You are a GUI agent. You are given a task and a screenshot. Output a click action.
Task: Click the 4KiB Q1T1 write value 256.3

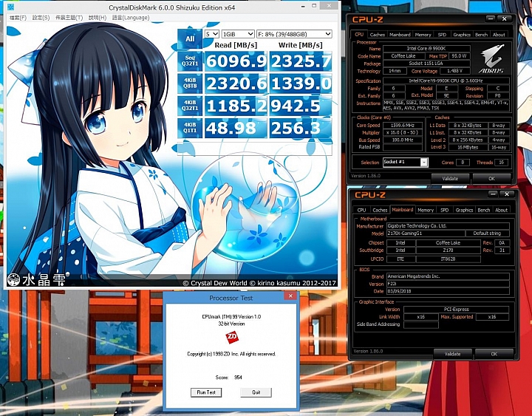[301, 129]
